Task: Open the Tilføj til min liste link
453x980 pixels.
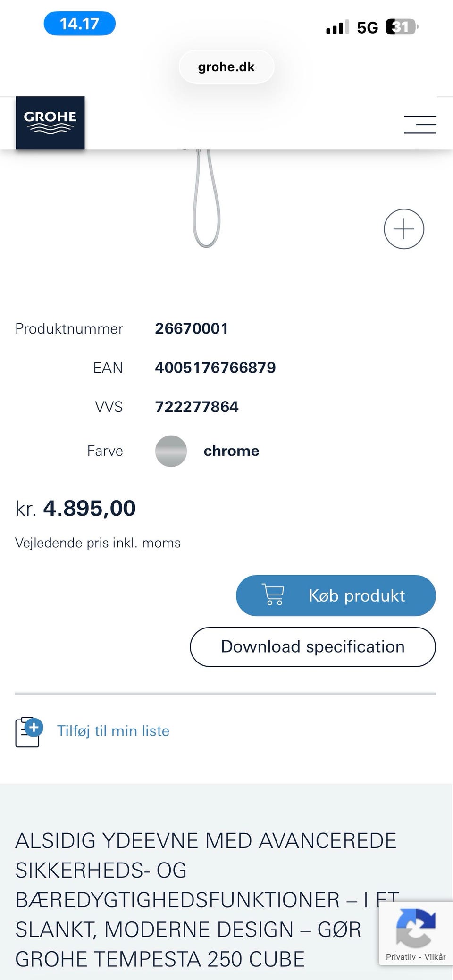Action: point(113,731)
